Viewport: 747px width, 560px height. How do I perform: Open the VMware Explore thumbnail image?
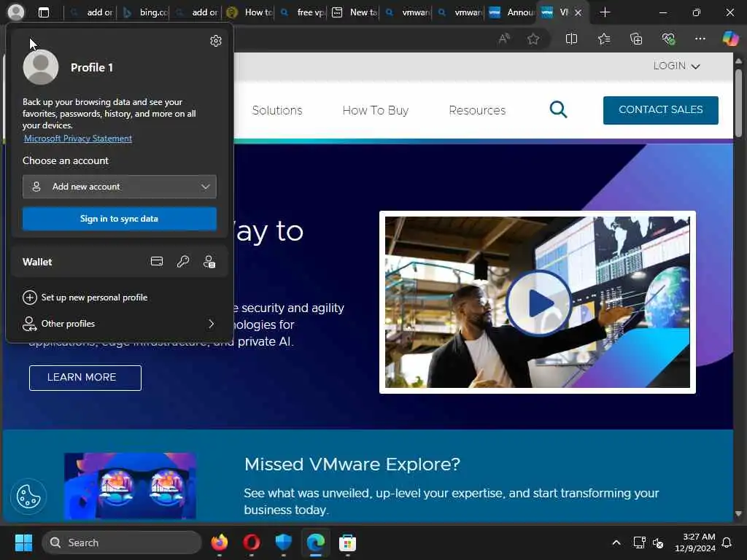pos(130,486)
